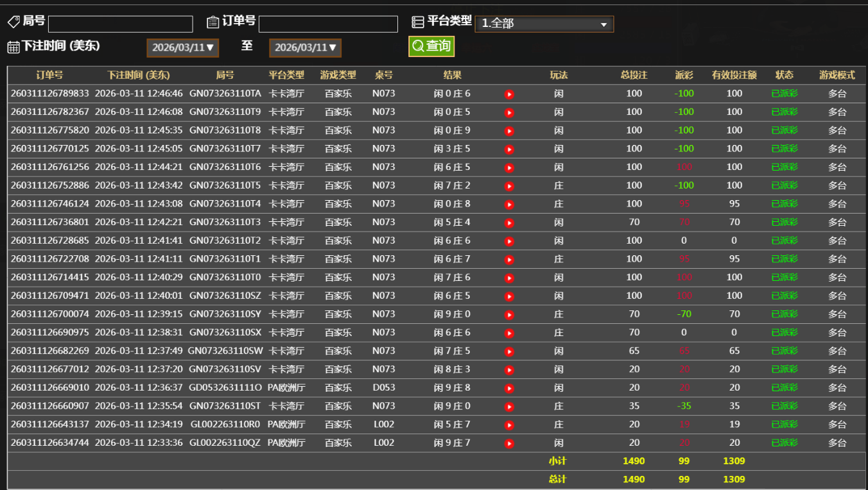The width and height of the screenshot is (868, 490).
Task: Play video replay for order 260311126789833
Action: [509, 94]
